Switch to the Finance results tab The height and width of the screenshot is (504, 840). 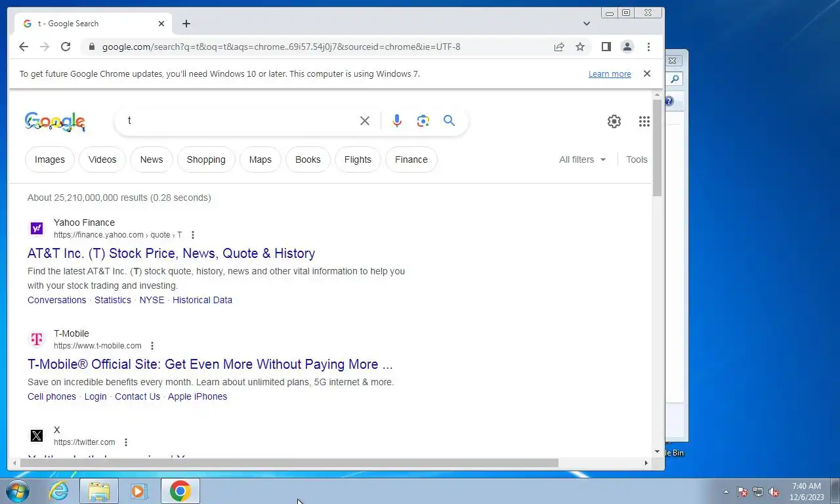pyautogui.click(x=411, y=159)
